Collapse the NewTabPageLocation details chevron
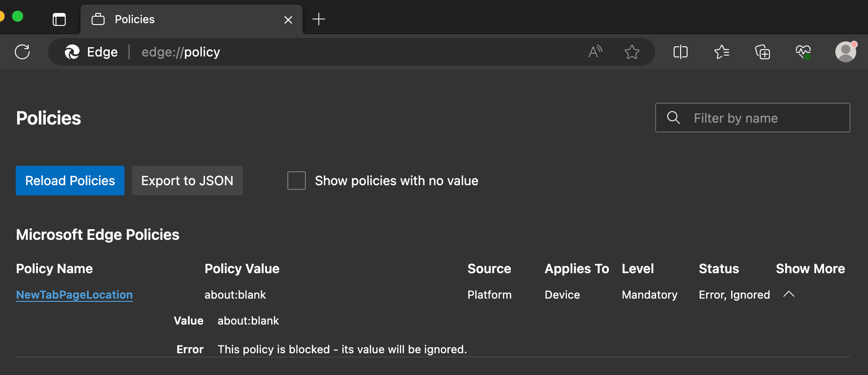This screenshot has width=868, height=375. 789,294
